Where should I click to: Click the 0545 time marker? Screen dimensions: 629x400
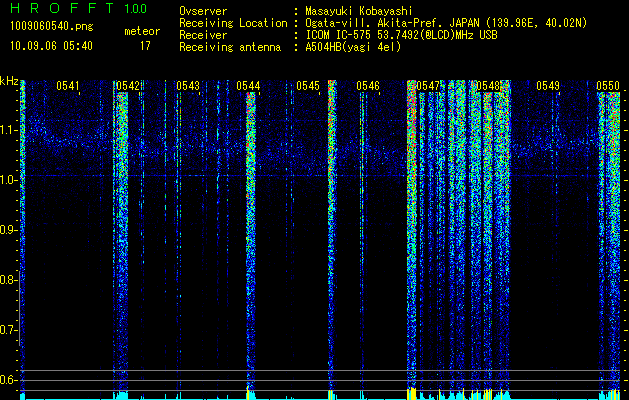pos(308,86)
